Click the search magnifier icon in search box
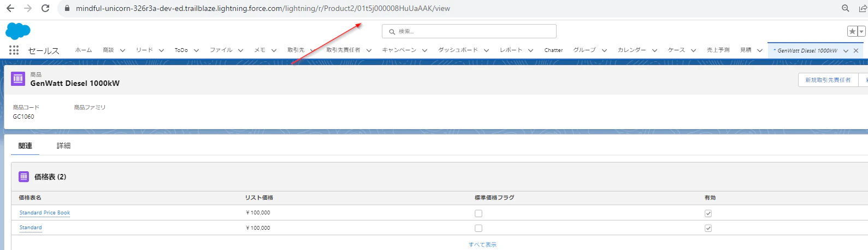The width and height of the screenshot is (868, 250). tap(392, 32)
